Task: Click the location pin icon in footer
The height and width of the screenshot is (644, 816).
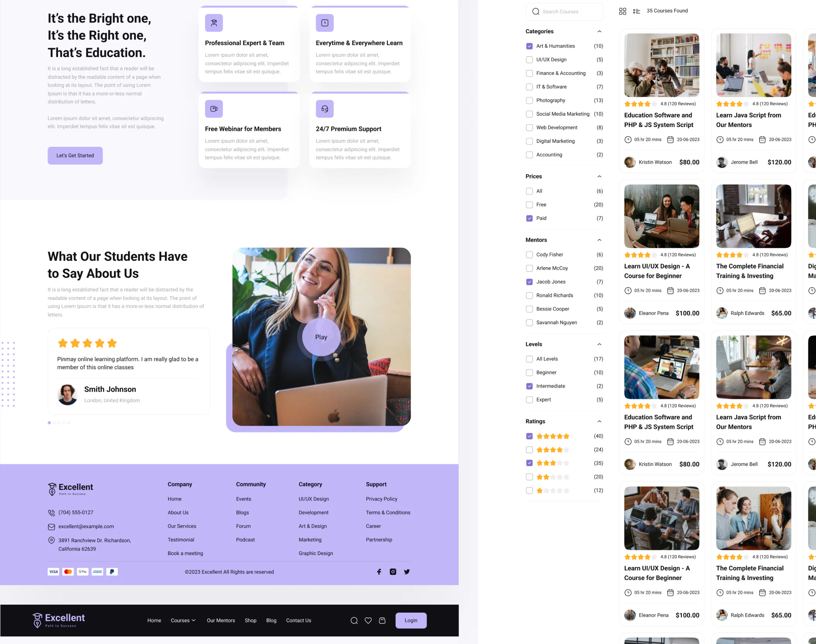Action: pos(51,540)
